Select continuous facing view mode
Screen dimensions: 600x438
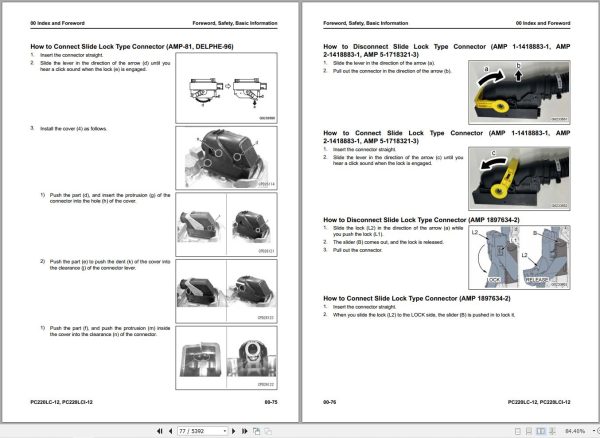tap(552, 431)
